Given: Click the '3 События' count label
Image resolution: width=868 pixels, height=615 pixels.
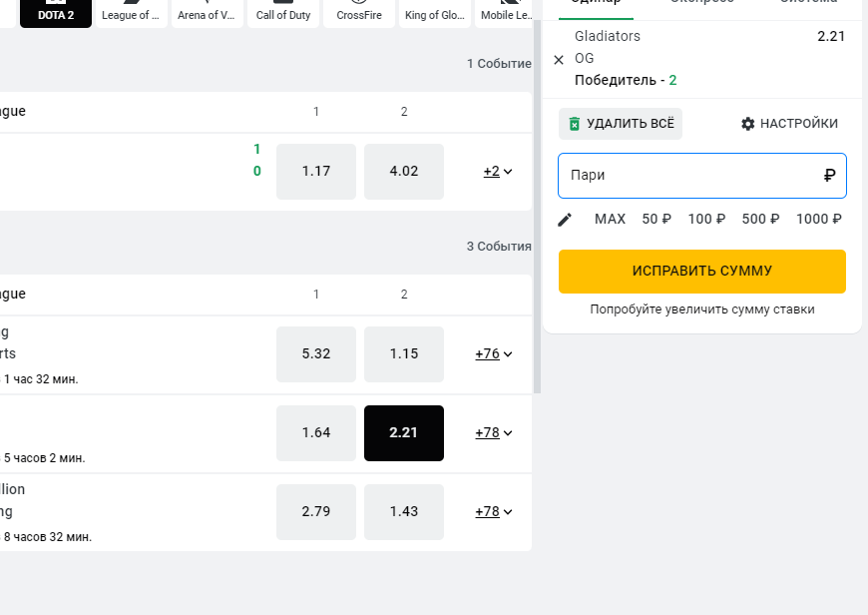Looking at the screenshot, I should tap(499, 247).
